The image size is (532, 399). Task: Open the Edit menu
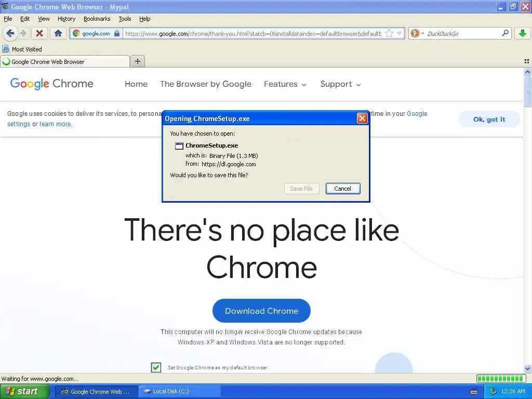coord(25,19)
